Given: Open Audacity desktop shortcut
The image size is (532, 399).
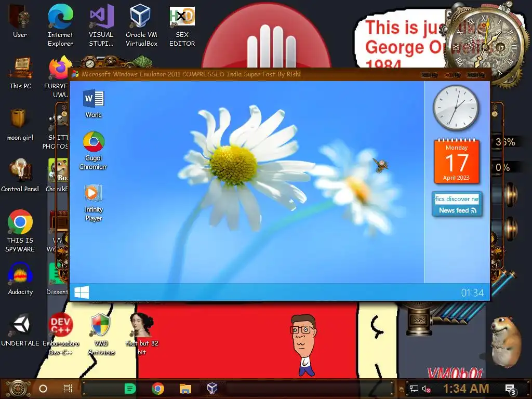Looking at the screenshot, I should click(x=20, y=279).
